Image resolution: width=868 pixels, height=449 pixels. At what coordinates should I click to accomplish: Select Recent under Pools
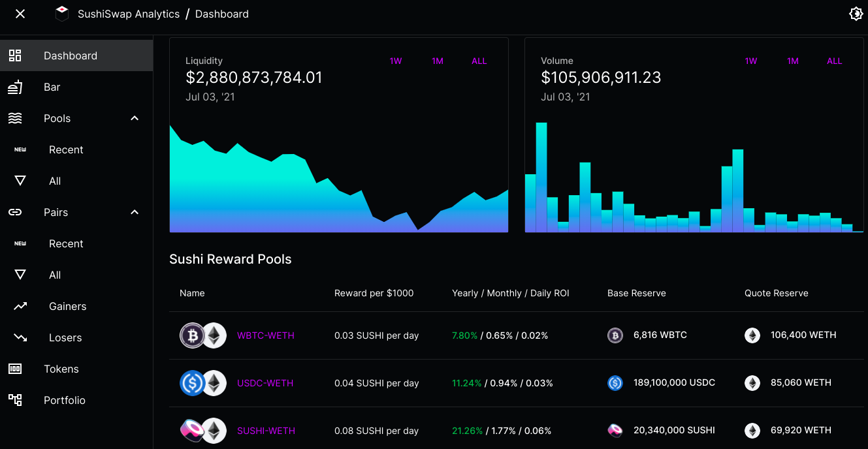(x=66, y=149)
